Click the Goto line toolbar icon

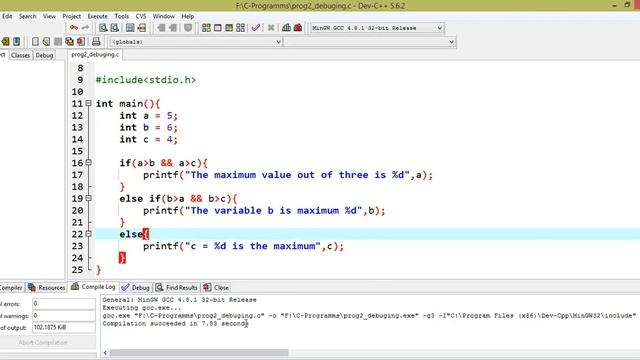(142, 28)
